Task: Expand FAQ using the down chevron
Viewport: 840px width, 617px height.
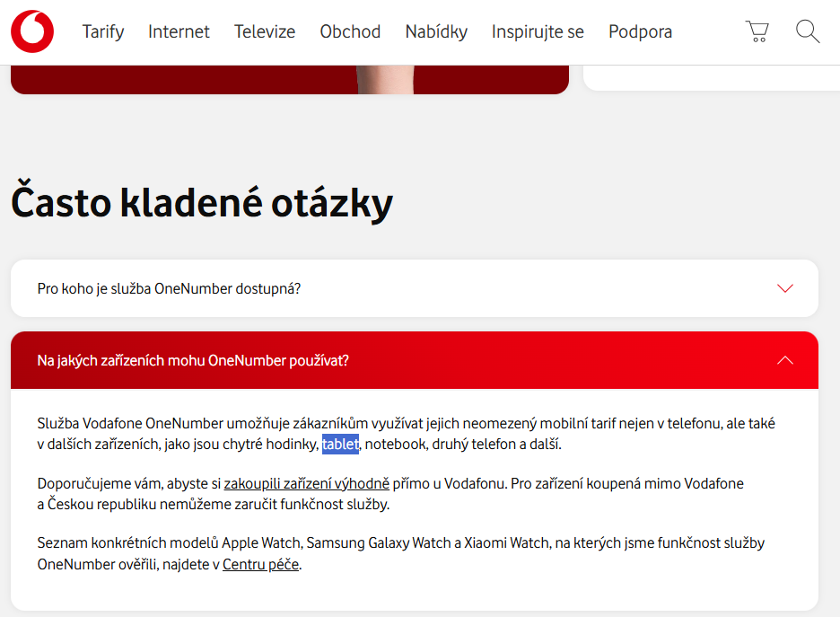Action: pyautogui.click(x=785, y=288)
